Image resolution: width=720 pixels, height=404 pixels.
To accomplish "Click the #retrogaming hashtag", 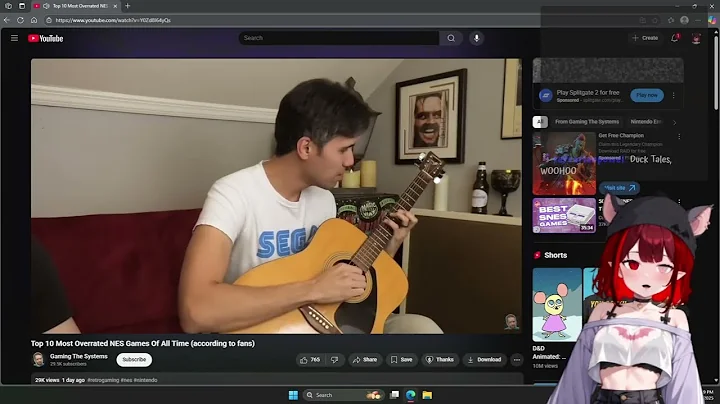I will [x=103, y=380].
